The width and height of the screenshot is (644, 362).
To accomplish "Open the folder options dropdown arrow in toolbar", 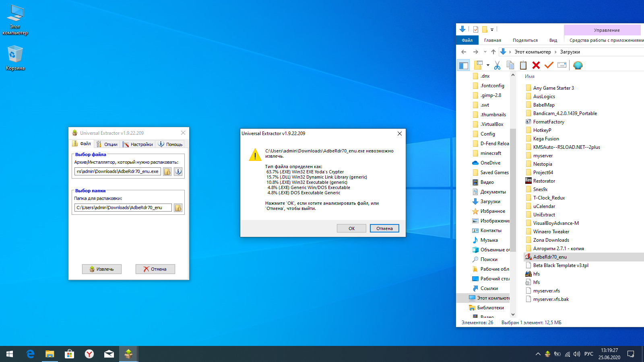I will click(488, 65).
